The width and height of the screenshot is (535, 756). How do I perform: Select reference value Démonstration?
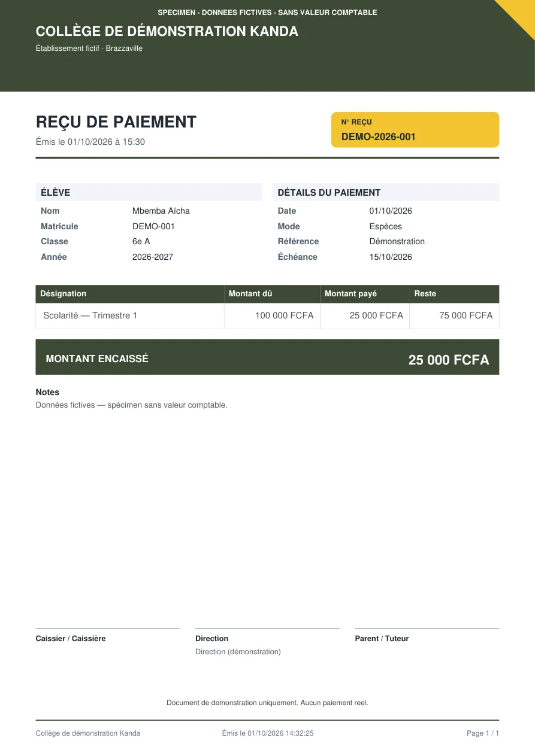coord(397,241)
